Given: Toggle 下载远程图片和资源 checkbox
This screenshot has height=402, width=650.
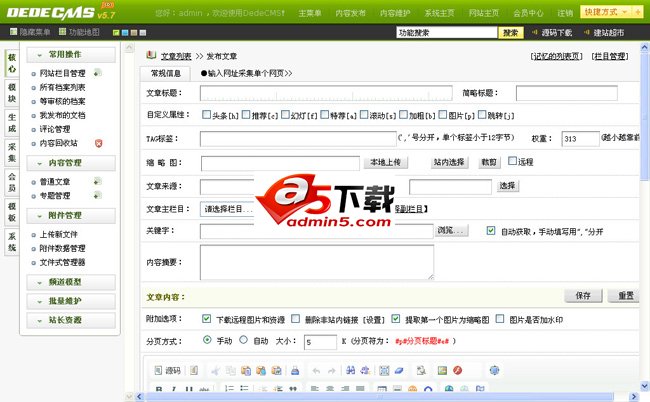Looking at the screenshot, I should point(206,318).
